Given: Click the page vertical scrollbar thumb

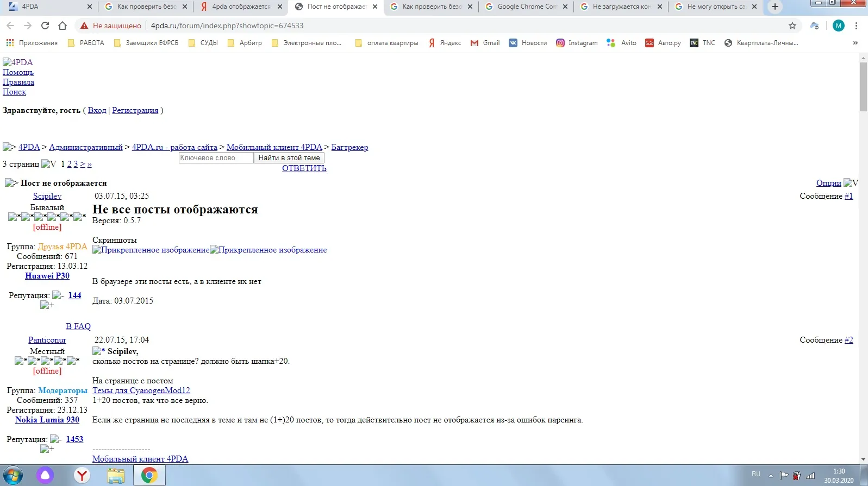Looking at the screenshot, I should click(863, 87).
